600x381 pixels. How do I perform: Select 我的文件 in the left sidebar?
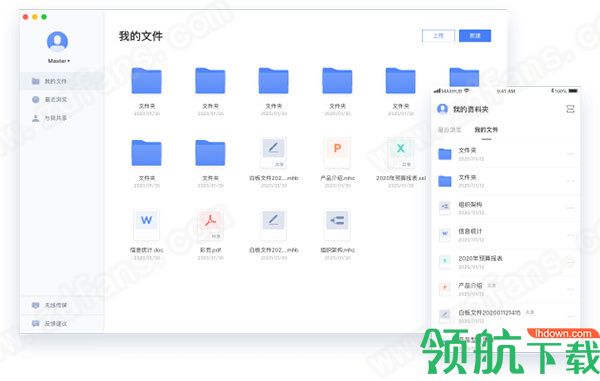(62, 81)
